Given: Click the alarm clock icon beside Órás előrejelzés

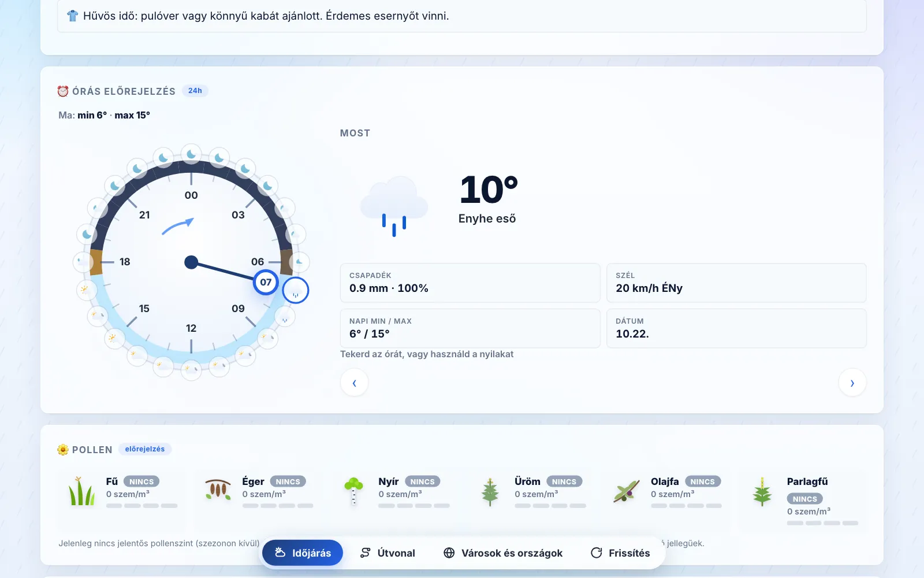Looking at the screenshot, I should click(63, 91).
